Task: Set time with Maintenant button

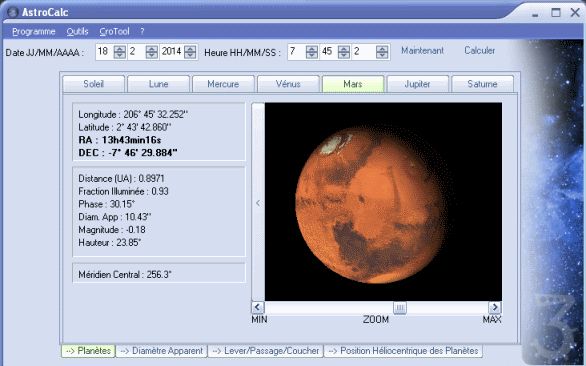Action: click(x=422, y=50)
